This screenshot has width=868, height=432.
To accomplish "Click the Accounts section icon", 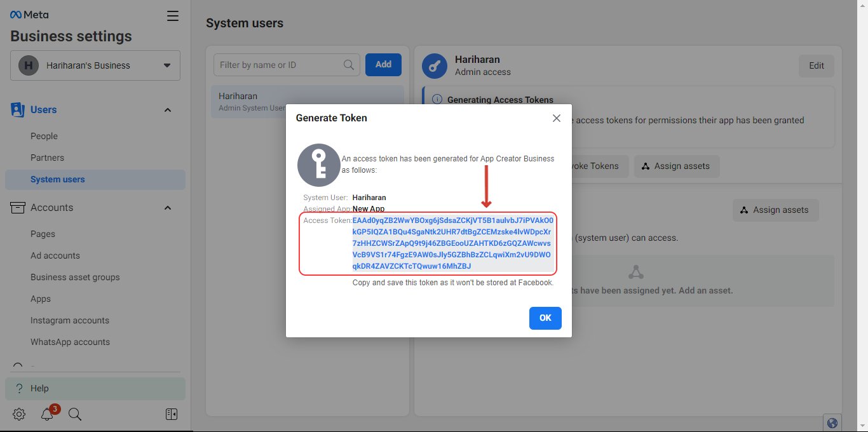I will point(18,208).
